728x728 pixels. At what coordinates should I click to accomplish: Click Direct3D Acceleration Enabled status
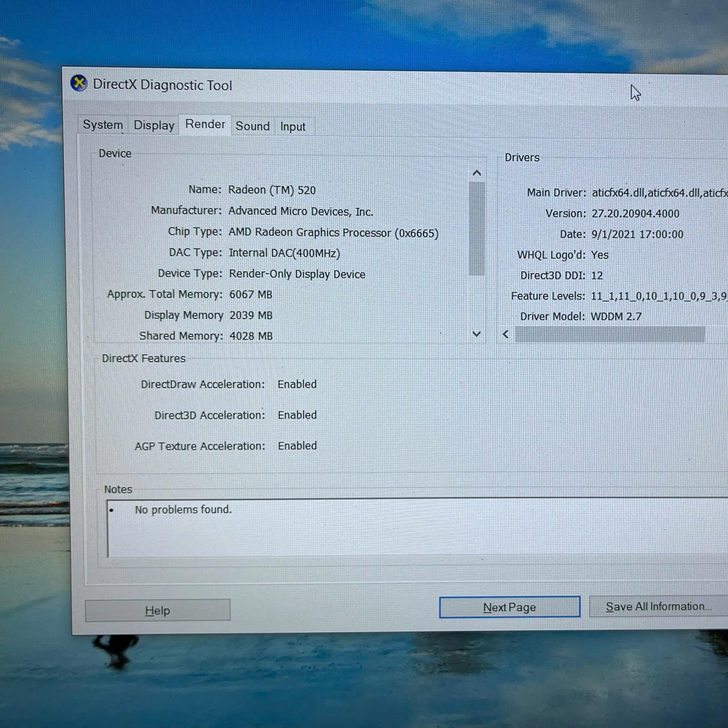pos(297,415)
